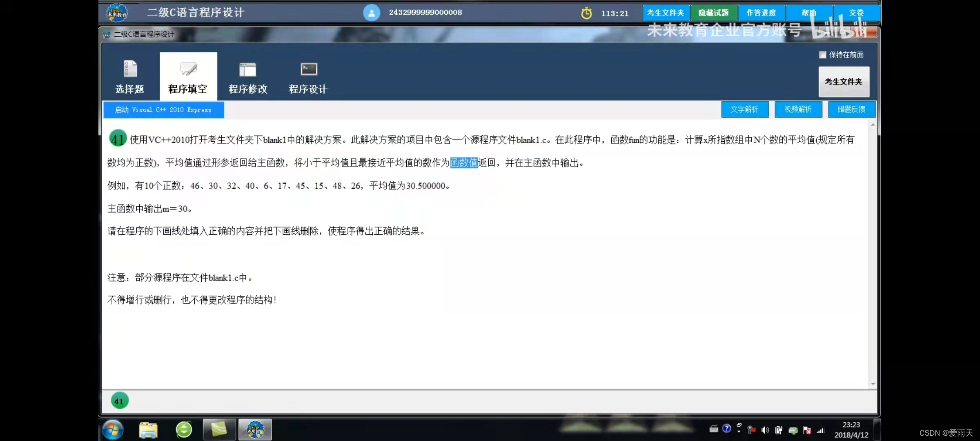The image size is (980, 441).
Task: Click the countdown timer clock icon
Action: pyautogui.click(x=586, y=13)
